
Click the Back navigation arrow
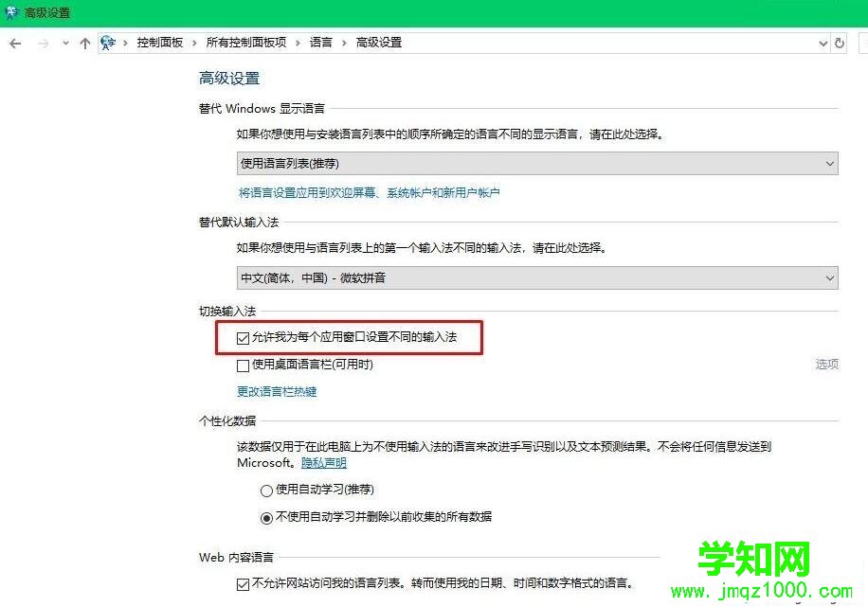[x=15, y=43]
